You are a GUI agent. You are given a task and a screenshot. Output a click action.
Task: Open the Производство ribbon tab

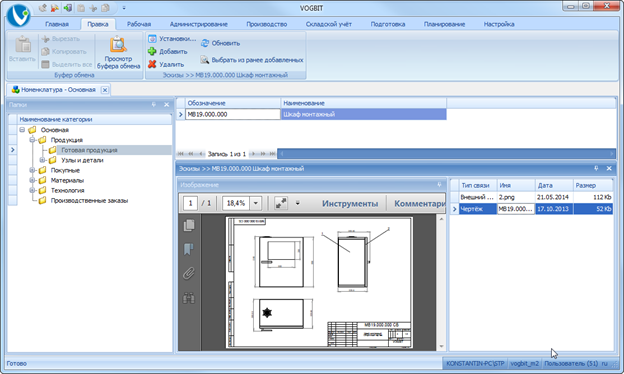tap(267, 24)
